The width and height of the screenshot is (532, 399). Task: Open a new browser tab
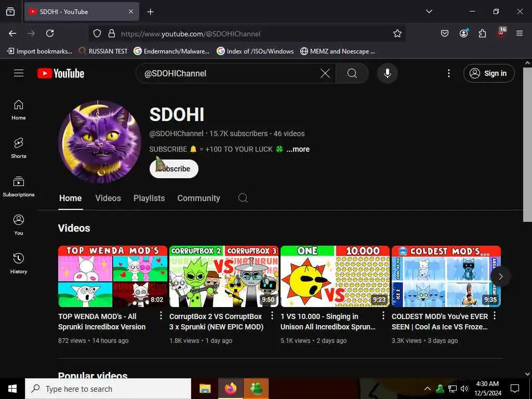tap(150, 12)
